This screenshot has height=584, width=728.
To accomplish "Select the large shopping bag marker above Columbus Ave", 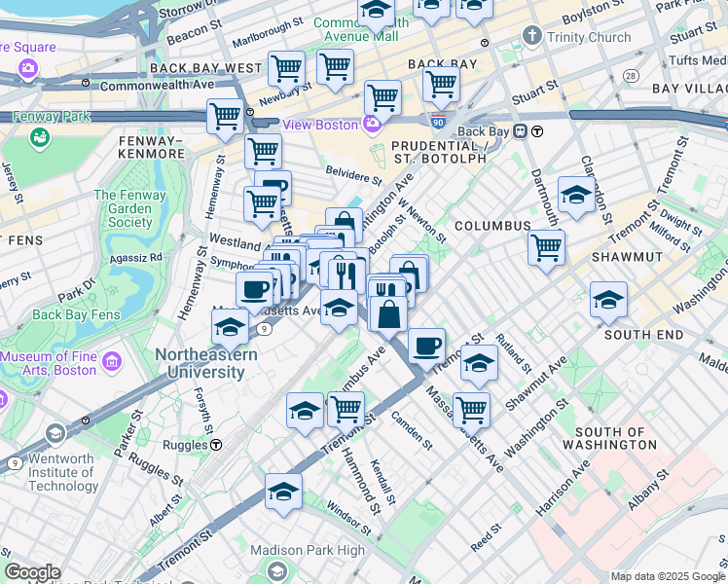I will 388,316.
